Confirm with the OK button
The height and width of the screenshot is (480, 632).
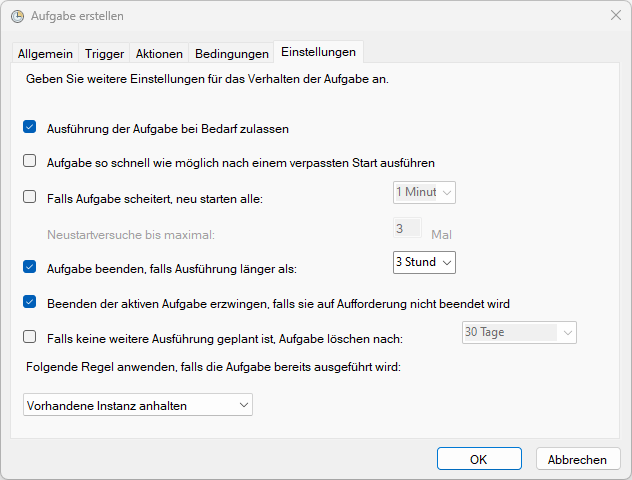tap(479, 459)
